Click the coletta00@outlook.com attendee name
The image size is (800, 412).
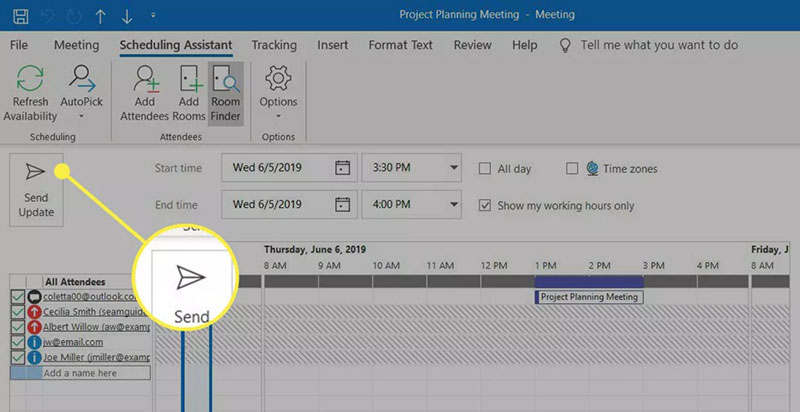tap(89, 296)
